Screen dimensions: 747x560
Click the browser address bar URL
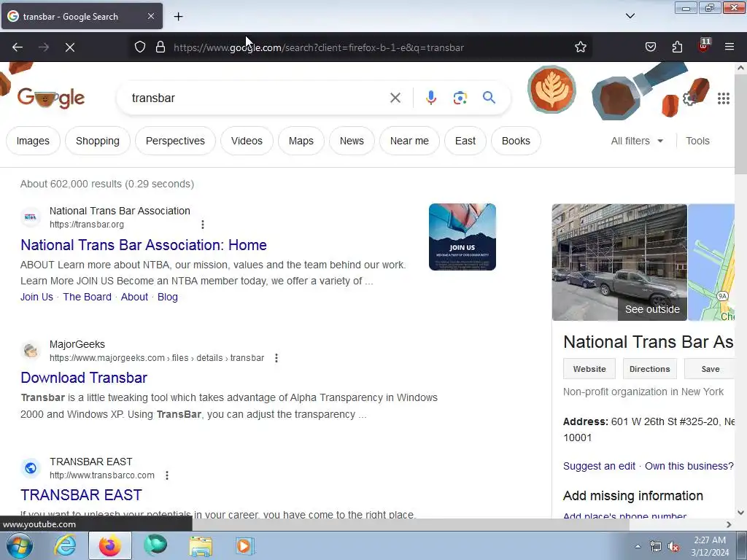[x=318, y=47]
